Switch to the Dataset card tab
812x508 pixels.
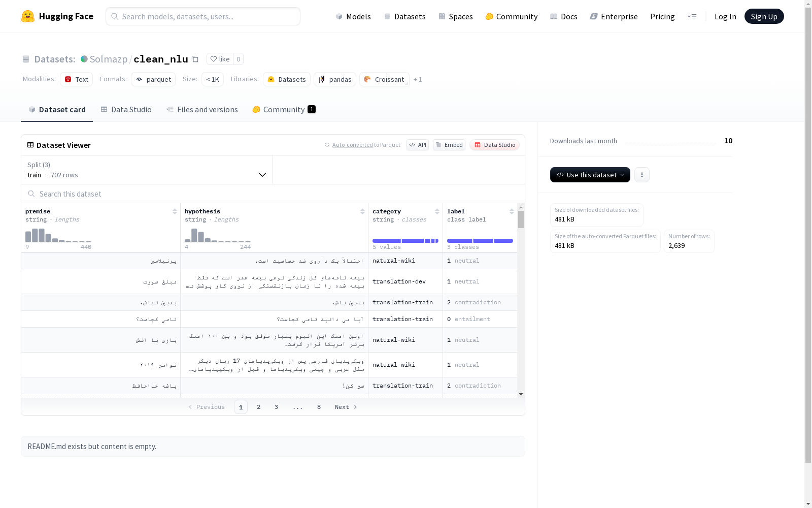[x=57, y=110]
